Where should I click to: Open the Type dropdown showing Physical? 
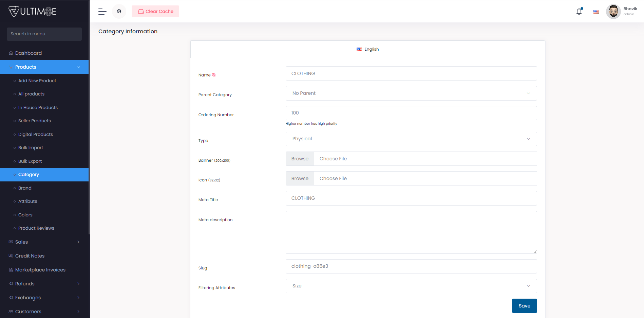pos(411,139)
